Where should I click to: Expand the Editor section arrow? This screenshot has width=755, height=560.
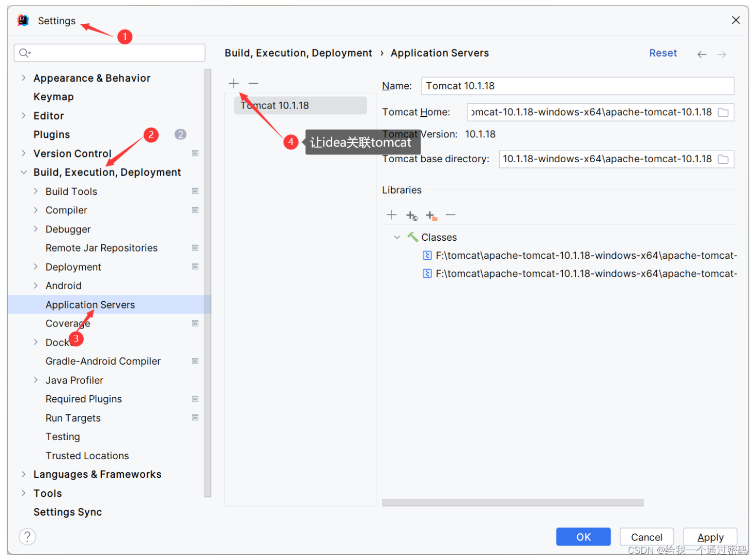tap(23, 116)
